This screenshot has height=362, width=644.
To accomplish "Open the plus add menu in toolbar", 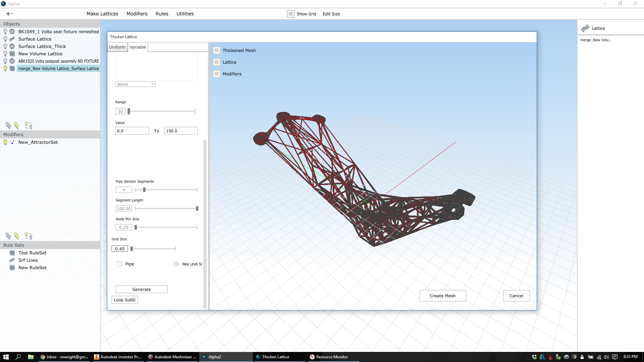I will [x=9, y=14].
